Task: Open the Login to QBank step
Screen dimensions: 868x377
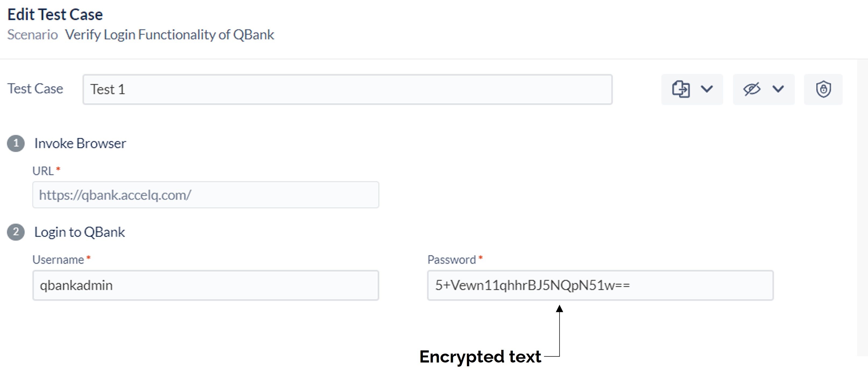Action: 80,232
